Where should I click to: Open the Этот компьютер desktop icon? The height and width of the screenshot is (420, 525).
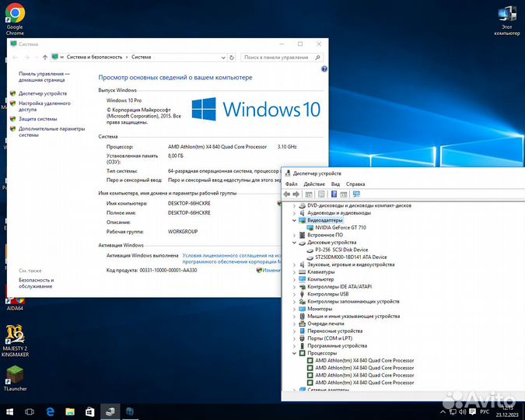(507, 21)
